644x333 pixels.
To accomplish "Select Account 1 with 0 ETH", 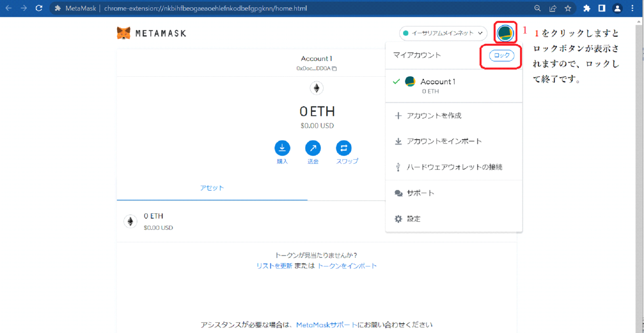I will pyautogui.click(x=454, y=86).
